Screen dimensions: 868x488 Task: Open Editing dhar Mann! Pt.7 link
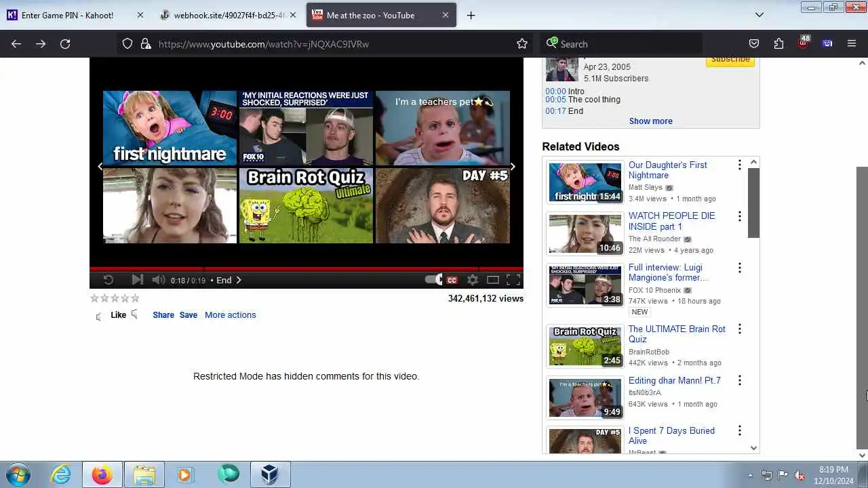pyautogui.click(x=675, y=380)
